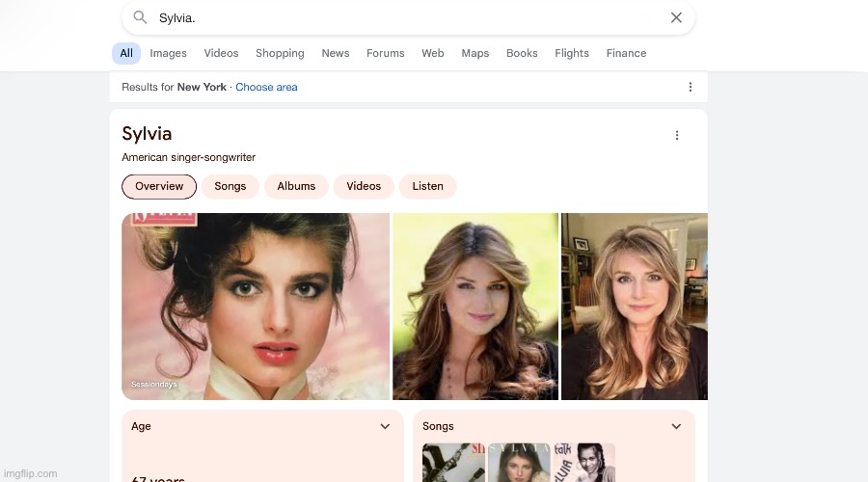This screenshot has width=868, height=482.
Task: Select the Songs filter chip
Action: coord(230,186)
